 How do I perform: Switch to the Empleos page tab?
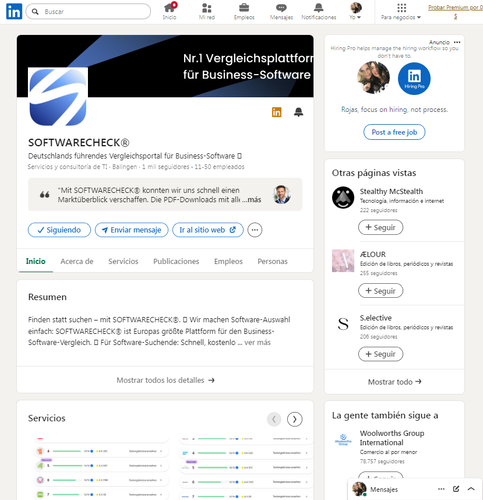pos(228,261)
